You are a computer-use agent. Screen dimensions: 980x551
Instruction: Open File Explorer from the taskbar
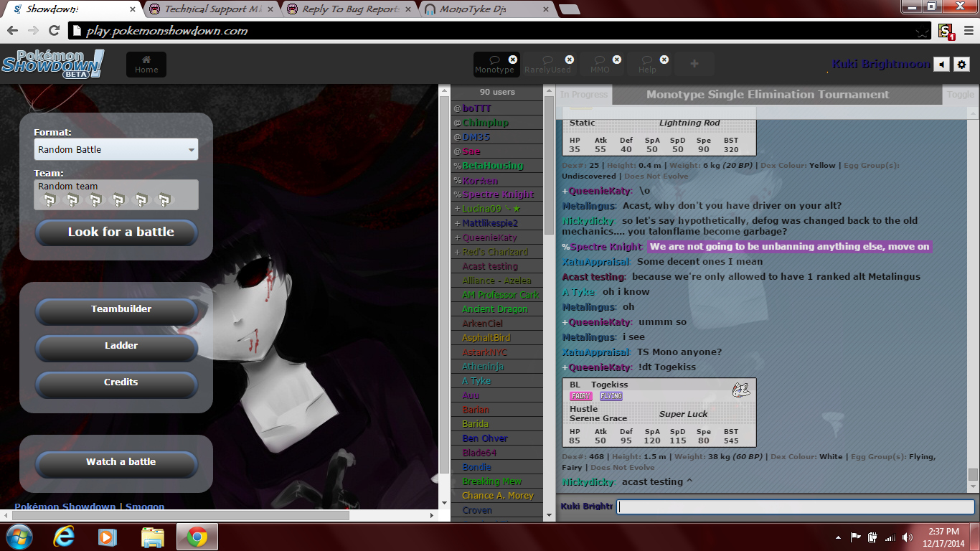click(x=152, y=537)
